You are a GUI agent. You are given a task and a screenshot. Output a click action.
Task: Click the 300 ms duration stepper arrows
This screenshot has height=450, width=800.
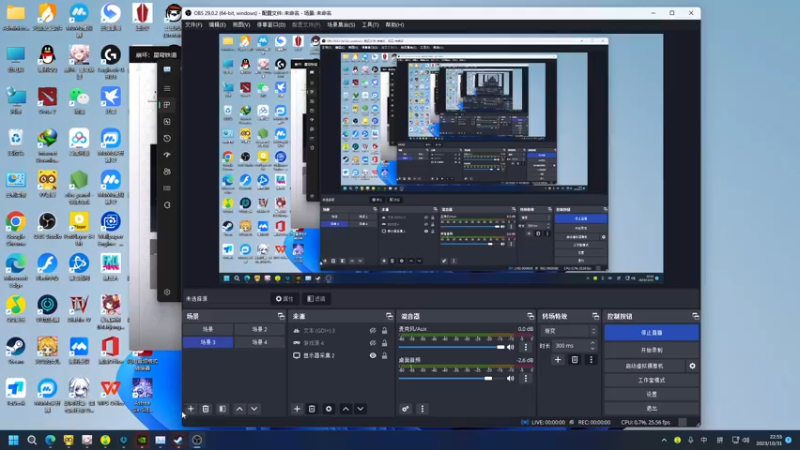point(592,345)
